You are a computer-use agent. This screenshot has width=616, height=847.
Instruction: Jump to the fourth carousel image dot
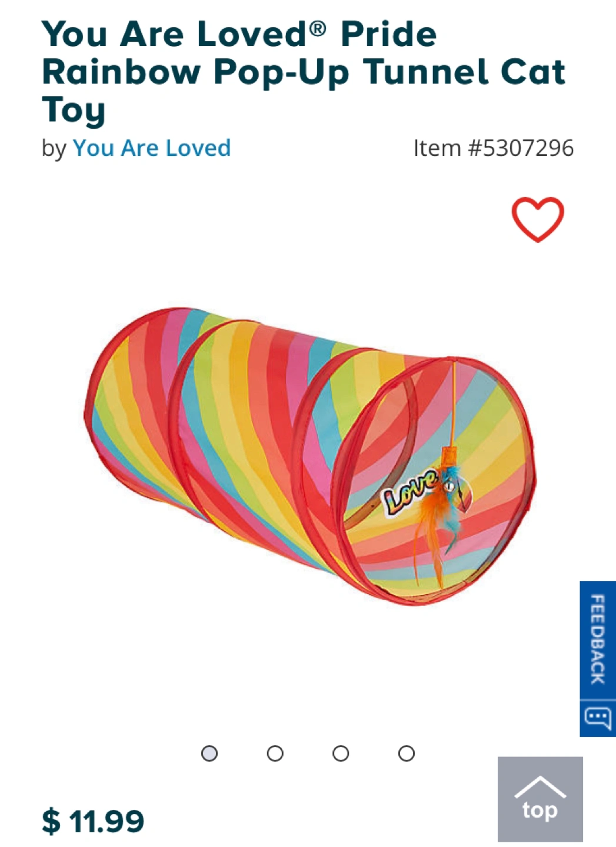coord(407,753)
